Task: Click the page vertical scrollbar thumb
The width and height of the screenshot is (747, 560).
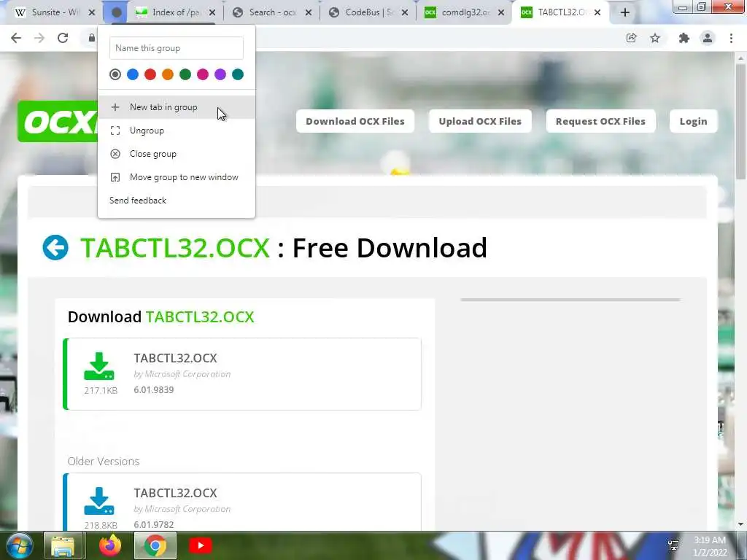Action: (741, 122)
